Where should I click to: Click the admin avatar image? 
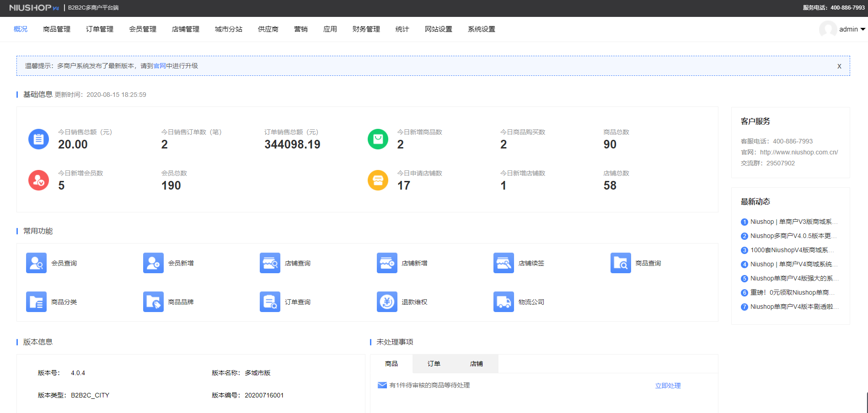point(828,29)
